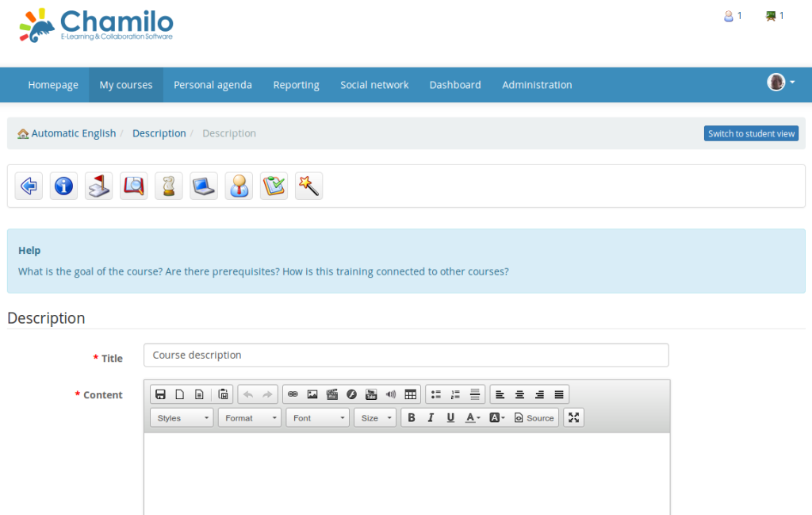The width and height of the screenshot is (812, 515).
Task: Open the user avatar dropdown menu
Action: [781, 82]
